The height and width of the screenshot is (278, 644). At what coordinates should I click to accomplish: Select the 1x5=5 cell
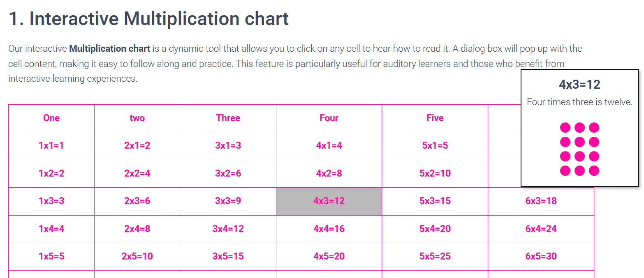51,256
